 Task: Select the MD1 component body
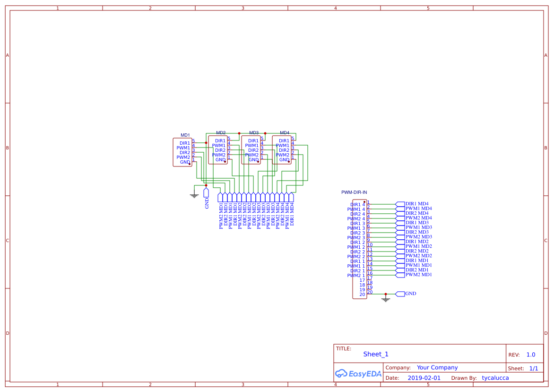pyautogui.click(x=182, y=152)
